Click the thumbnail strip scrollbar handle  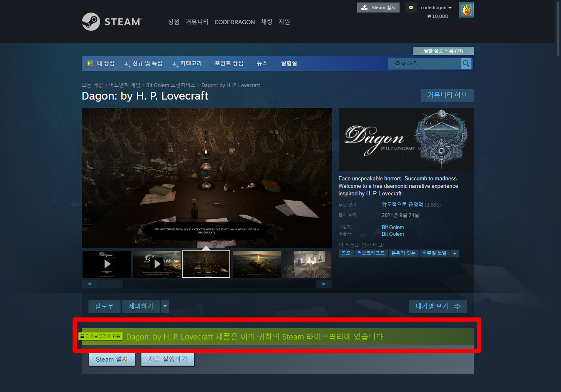click(111, 284)
